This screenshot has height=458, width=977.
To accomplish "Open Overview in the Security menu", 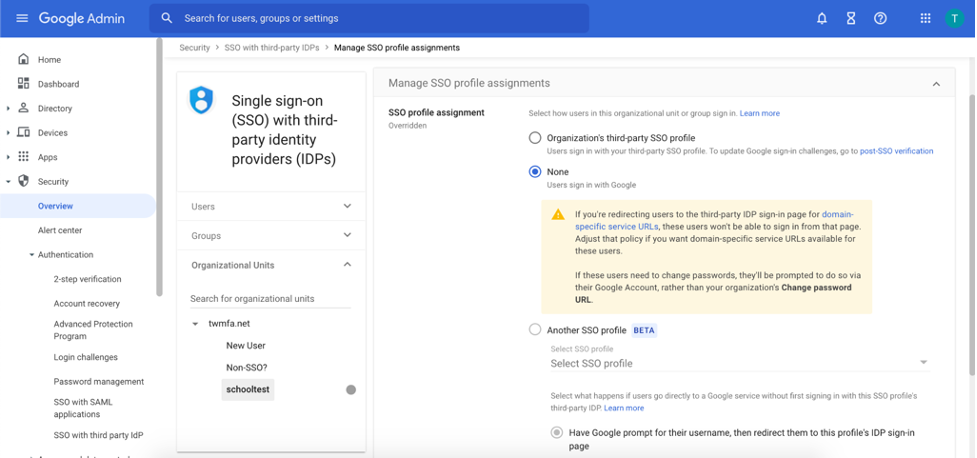I will point(77,206).
